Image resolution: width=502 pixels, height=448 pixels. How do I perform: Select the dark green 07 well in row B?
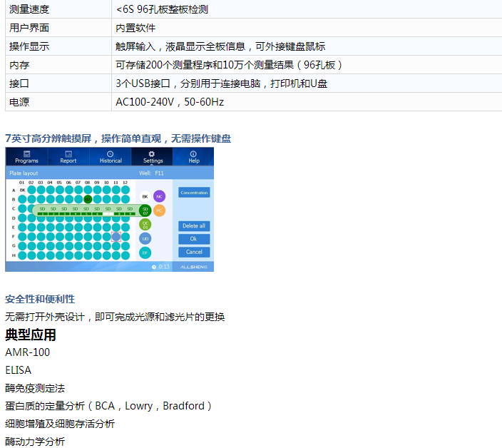[88, 200]
